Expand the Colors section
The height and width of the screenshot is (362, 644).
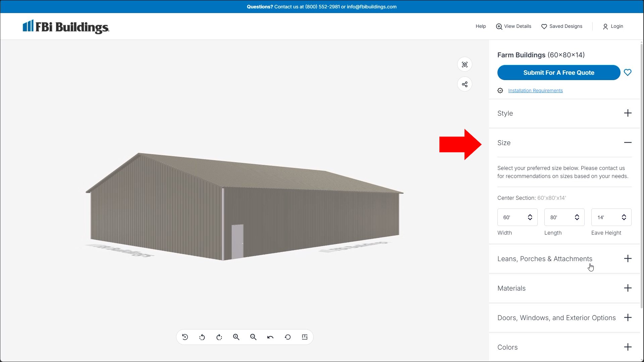[x=628, y=347]
